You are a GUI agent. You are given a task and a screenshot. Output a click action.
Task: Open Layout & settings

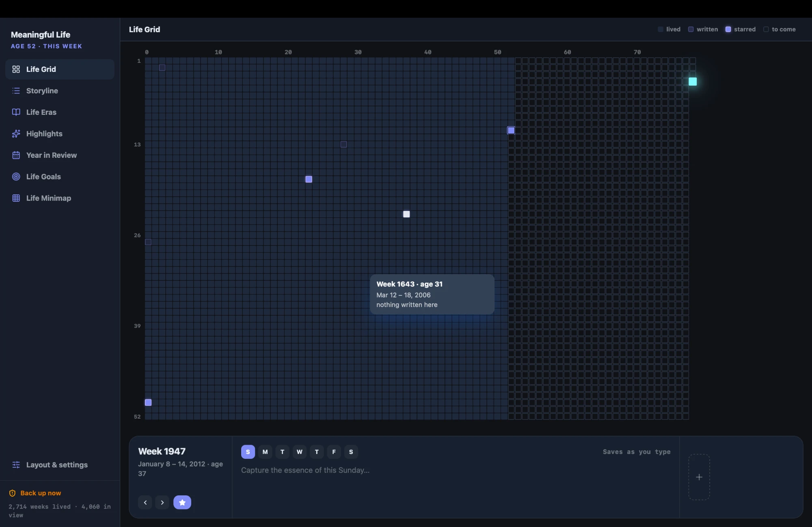(60, 465)
